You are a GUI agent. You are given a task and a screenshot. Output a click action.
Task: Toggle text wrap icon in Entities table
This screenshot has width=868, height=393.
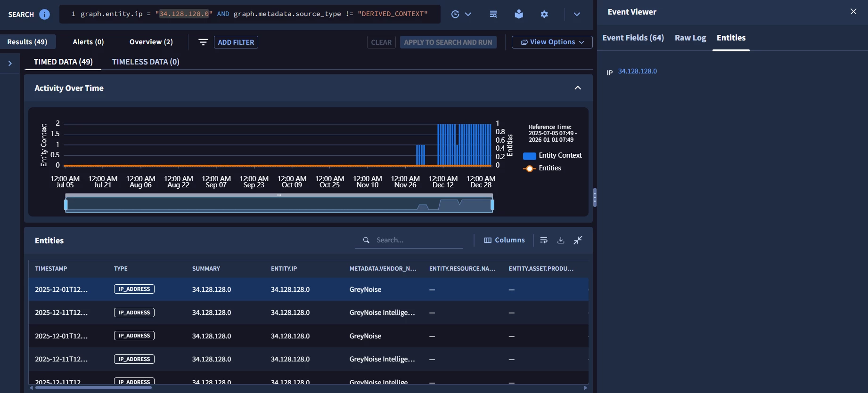(x=544, y=240)
